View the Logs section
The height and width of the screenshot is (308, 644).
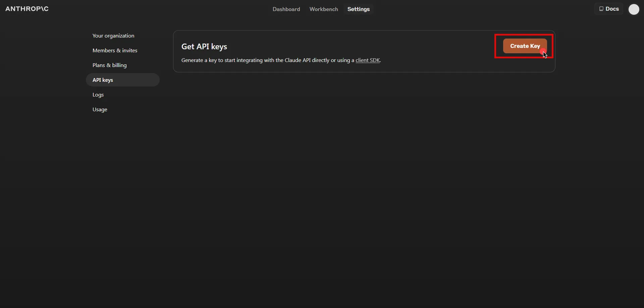[98, 95]
